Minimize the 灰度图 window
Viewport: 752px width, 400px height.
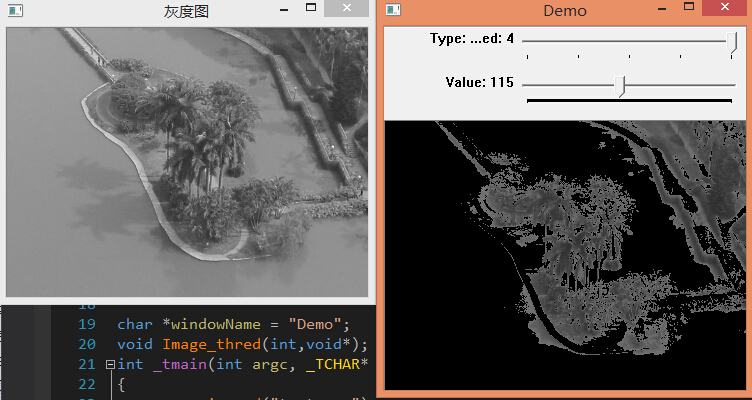click(x=284, y=9)
